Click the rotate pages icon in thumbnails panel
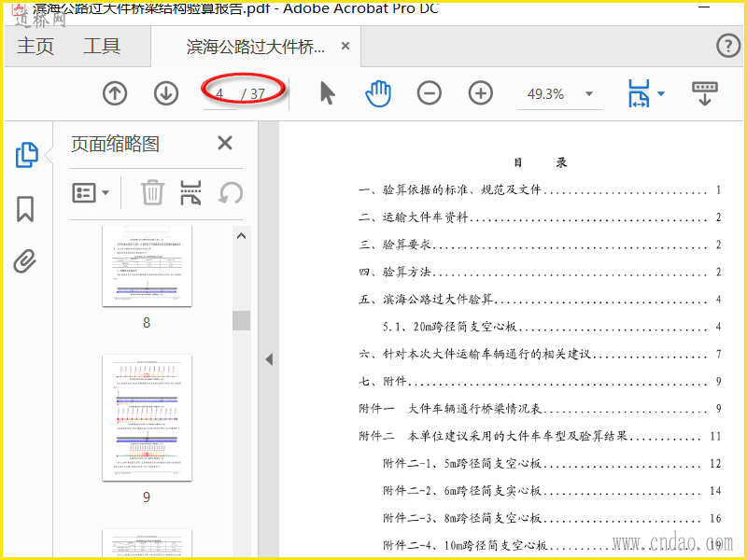The width and height of the screenshot is (747, 560). (231, 193)
